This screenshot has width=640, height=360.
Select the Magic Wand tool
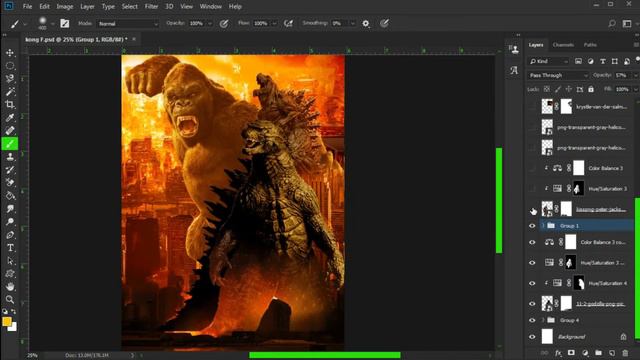10,91
